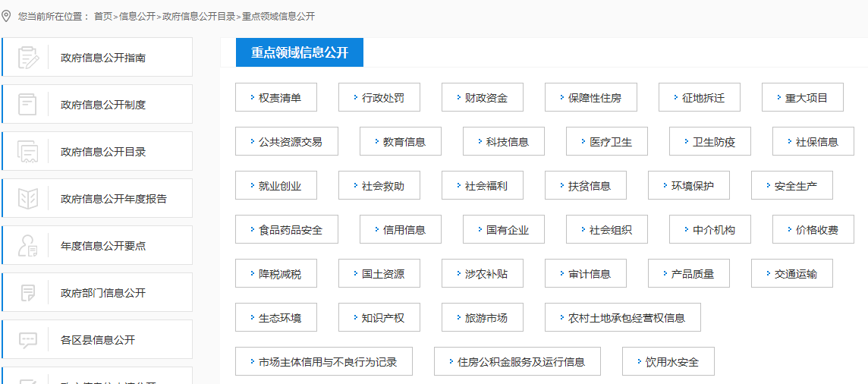Open 农村土地承包经营权信息 category
Screen dimensions: 868x384
tap(623, 318)
